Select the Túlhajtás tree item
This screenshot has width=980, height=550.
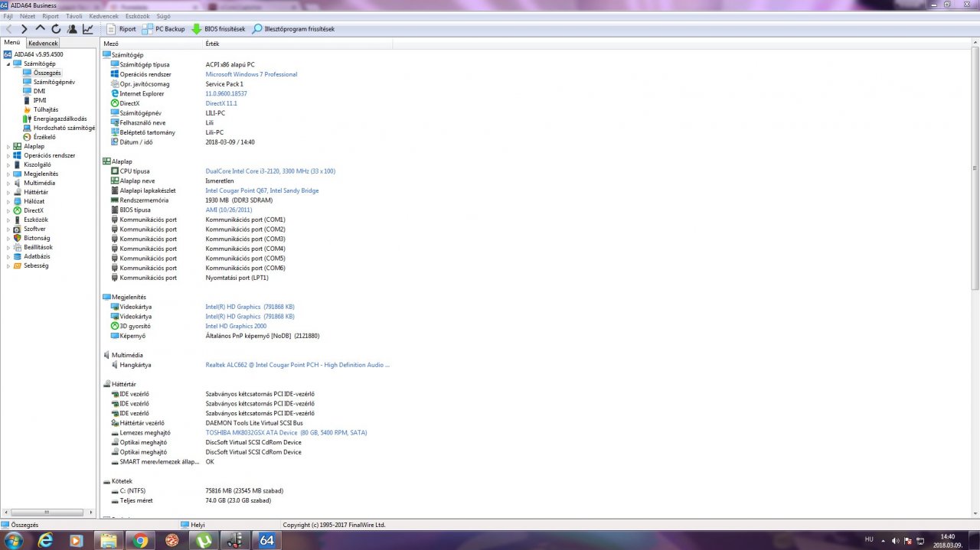click(46, 109)
